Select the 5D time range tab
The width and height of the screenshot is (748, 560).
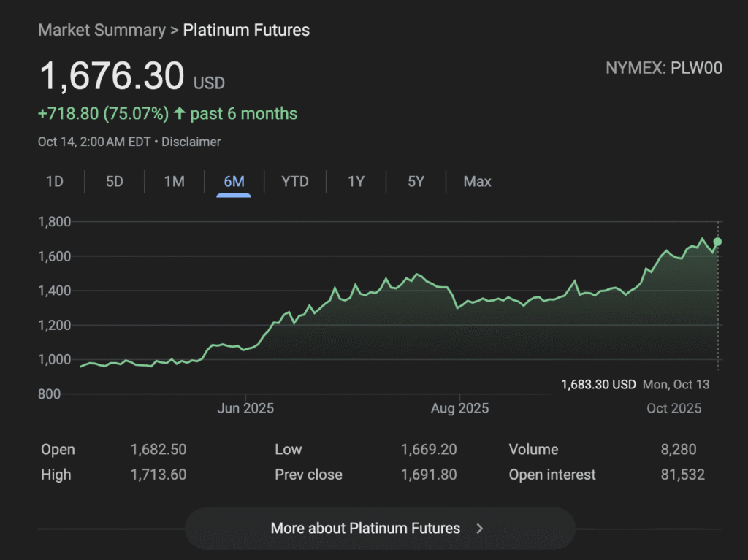pyautogui.click(x=115, y=181)
